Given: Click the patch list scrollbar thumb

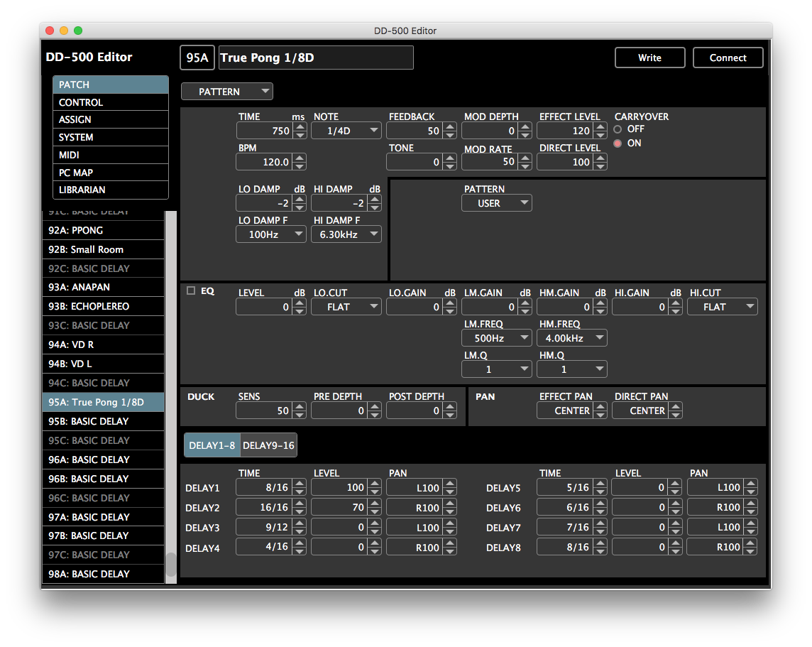Looking at the screenshot, I should pos(170,565).
